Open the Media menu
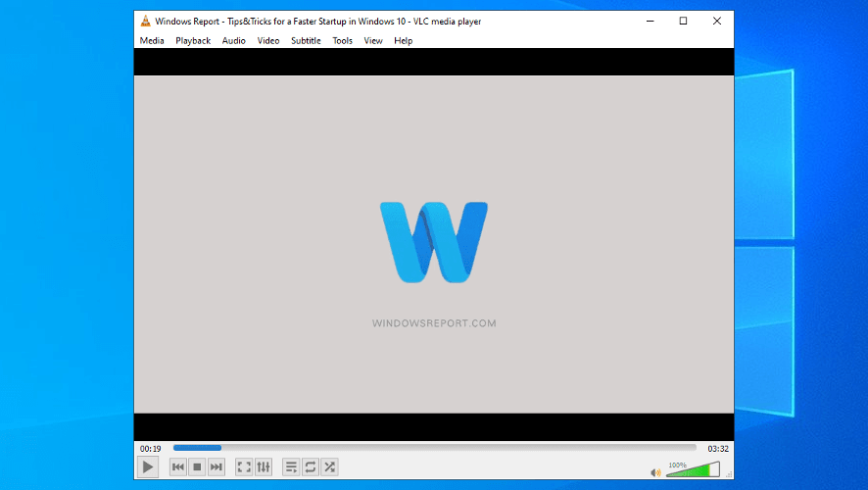868x490 pixels. (x=152, y=40)
